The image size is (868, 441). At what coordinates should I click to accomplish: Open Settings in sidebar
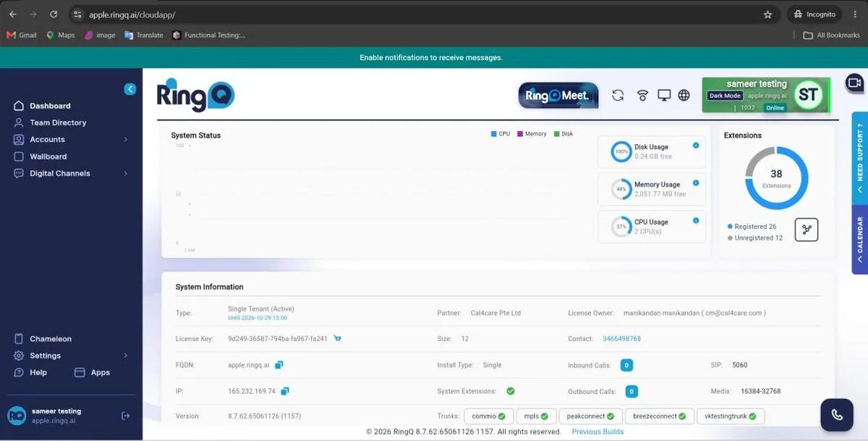45,356
